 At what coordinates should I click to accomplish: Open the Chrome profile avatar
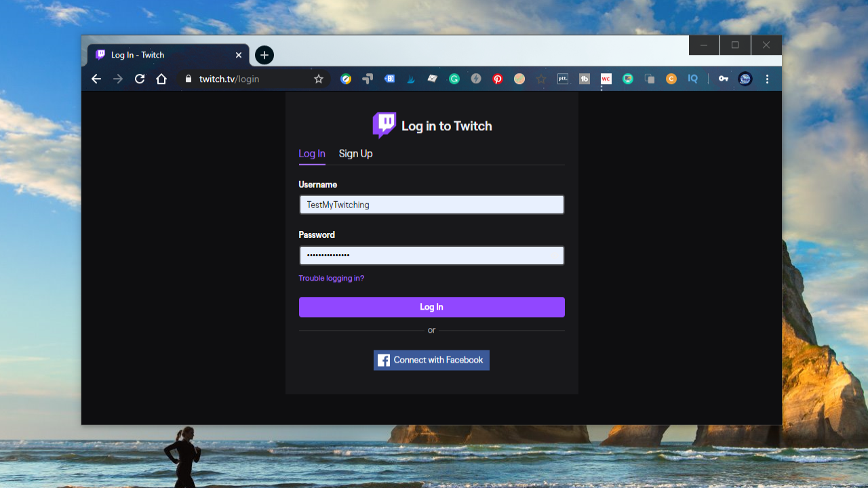tap(745, 79)
